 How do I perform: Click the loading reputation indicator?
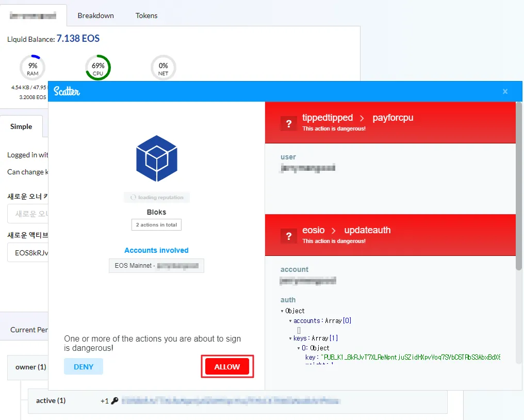click(x=156, y=197)
